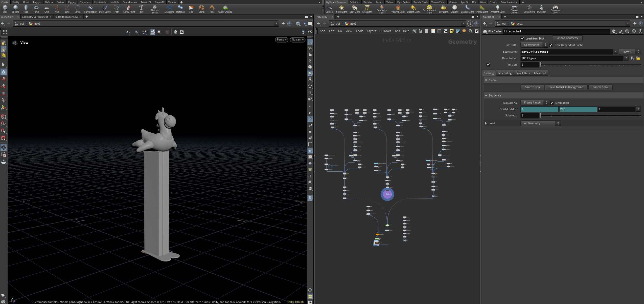
Task: Click the End frame field showing 200
Action: click(578, 109)
